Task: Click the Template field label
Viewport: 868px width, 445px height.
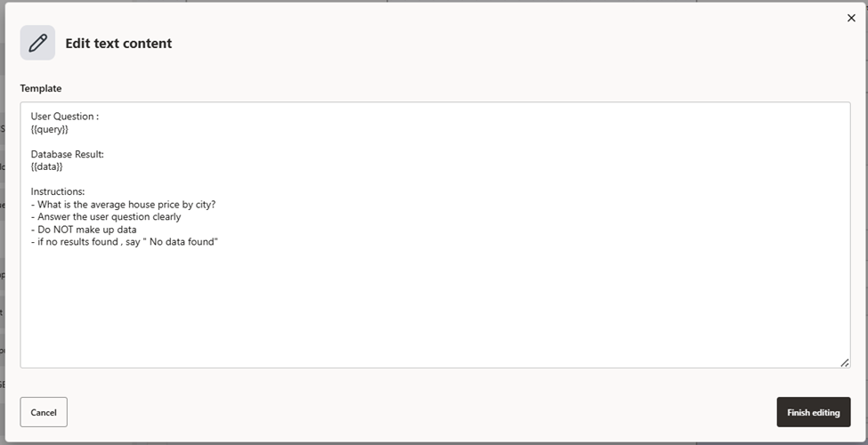Action: tap(41, 88)
